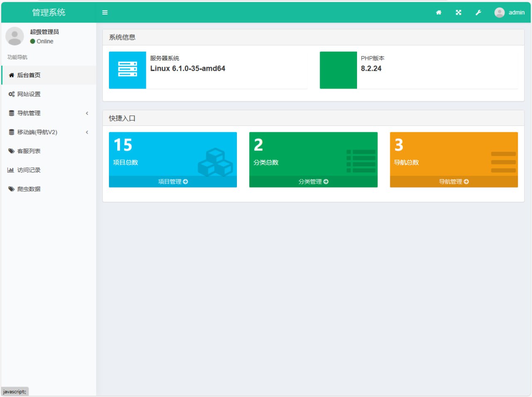The height and width of the screenshot is (397, 532).
Task: Click the list icon on the category card
Action: (361, 161)
